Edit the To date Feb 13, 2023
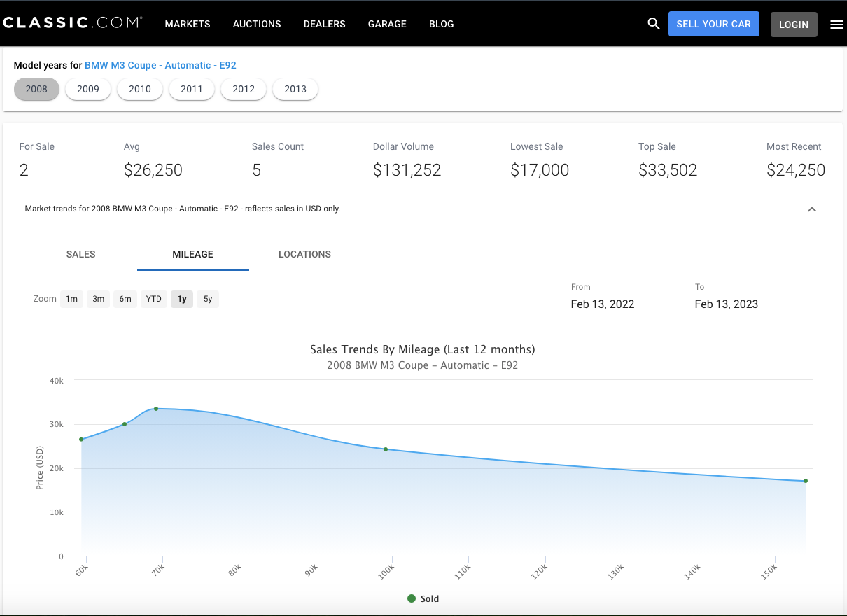Viewport: 847px width, 616px height. (727, 304)
